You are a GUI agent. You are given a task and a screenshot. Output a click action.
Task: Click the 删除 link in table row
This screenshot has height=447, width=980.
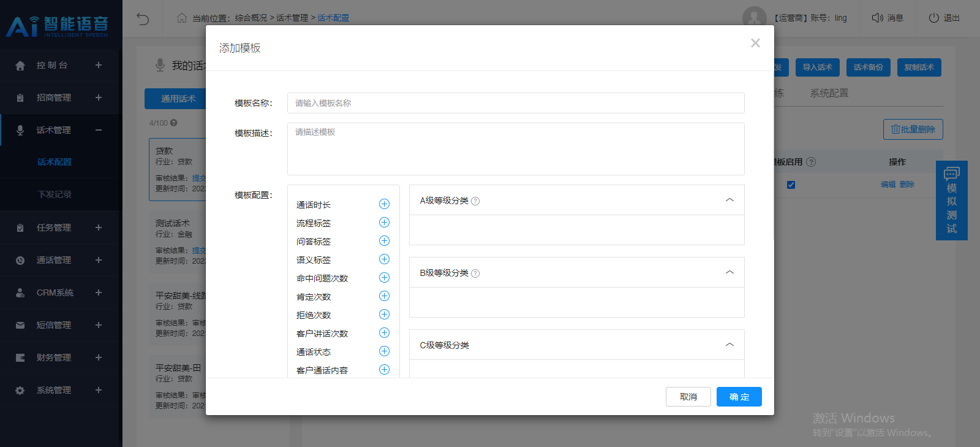[907, 185]
